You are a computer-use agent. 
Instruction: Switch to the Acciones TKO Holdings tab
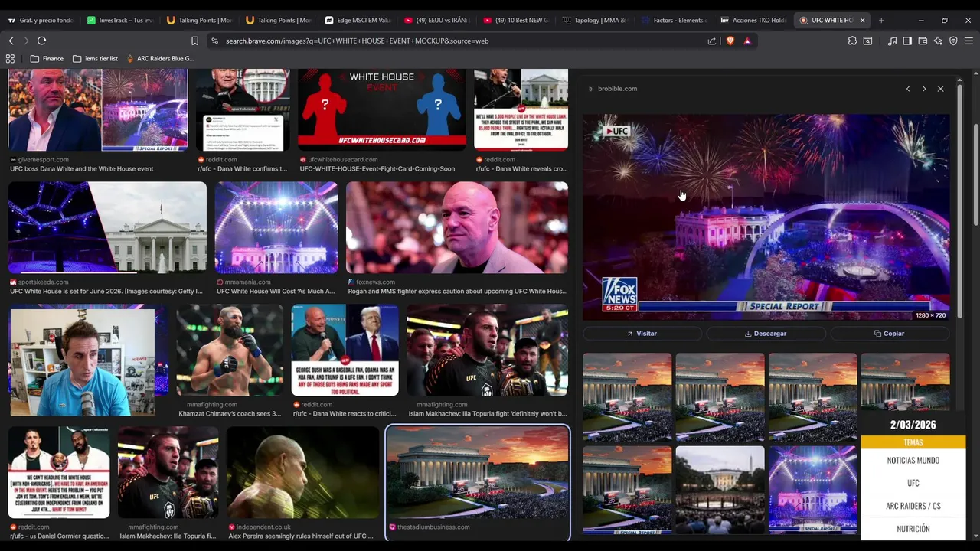[753, 20]
